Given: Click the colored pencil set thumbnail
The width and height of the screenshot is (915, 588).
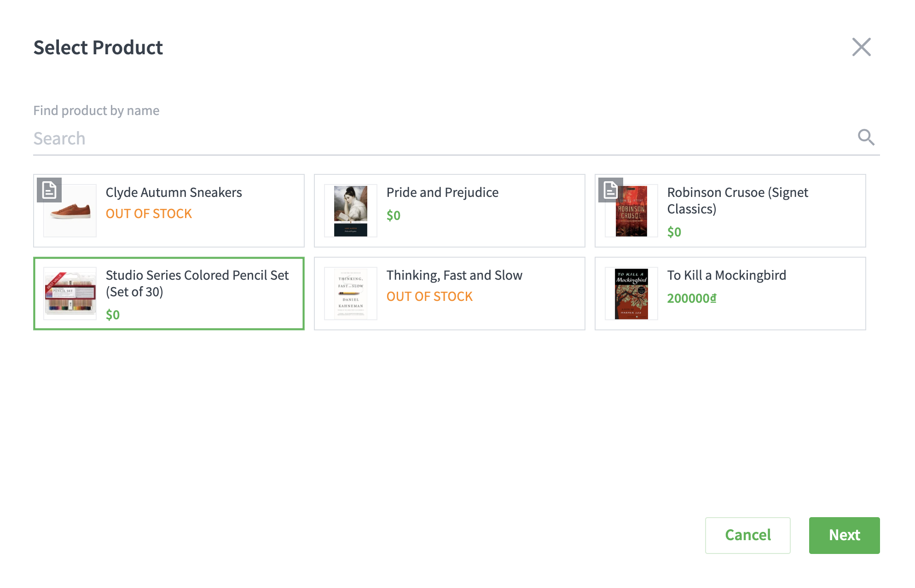Looking at the screenshot, I should tap(70, 294).
